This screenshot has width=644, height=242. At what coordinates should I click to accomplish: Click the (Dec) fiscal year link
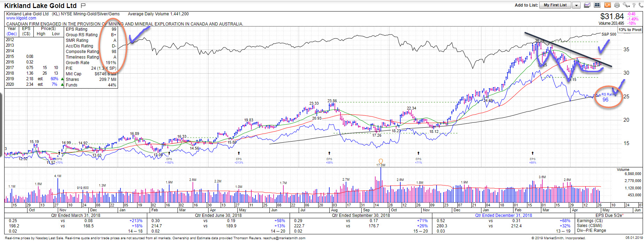(x=12, y=34)
